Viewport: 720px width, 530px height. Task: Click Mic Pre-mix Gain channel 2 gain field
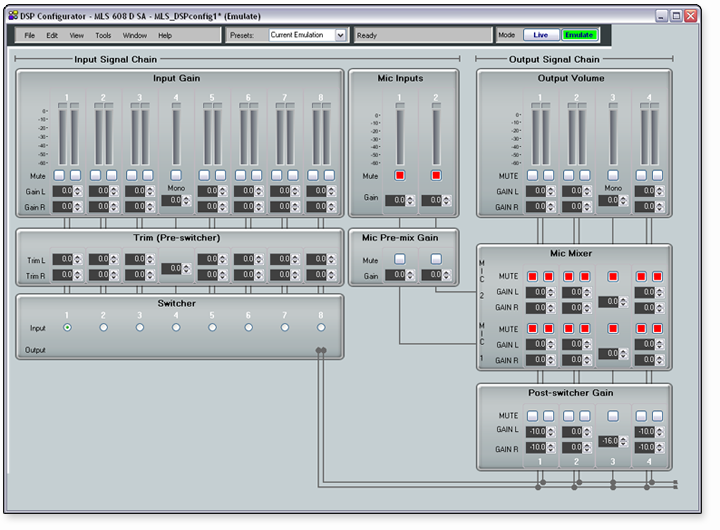(x=432, y=275)
